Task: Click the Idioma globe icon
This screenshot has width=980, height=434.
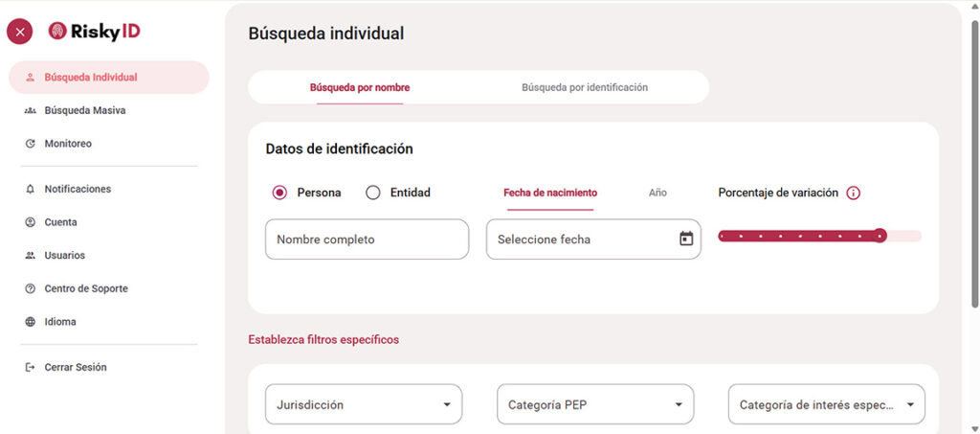Action: pyautogui.click(x=30, y=322)
